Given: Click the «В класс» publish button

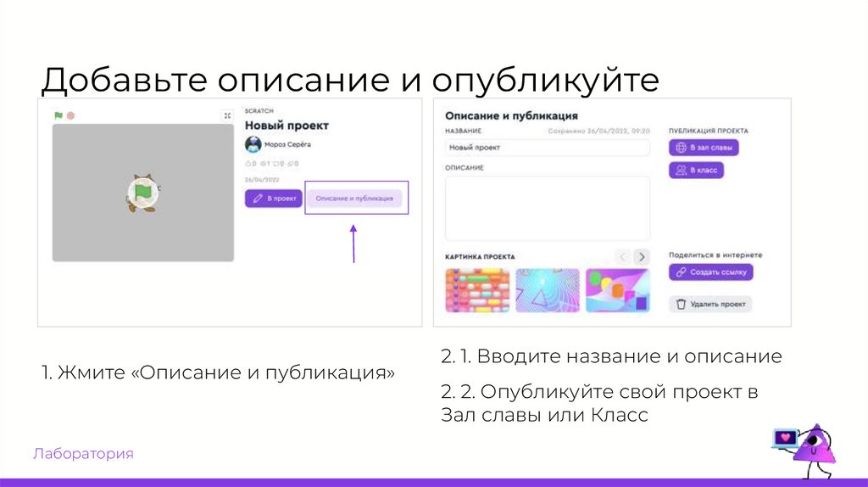Looking at the screenshot, I should (696, 170).
